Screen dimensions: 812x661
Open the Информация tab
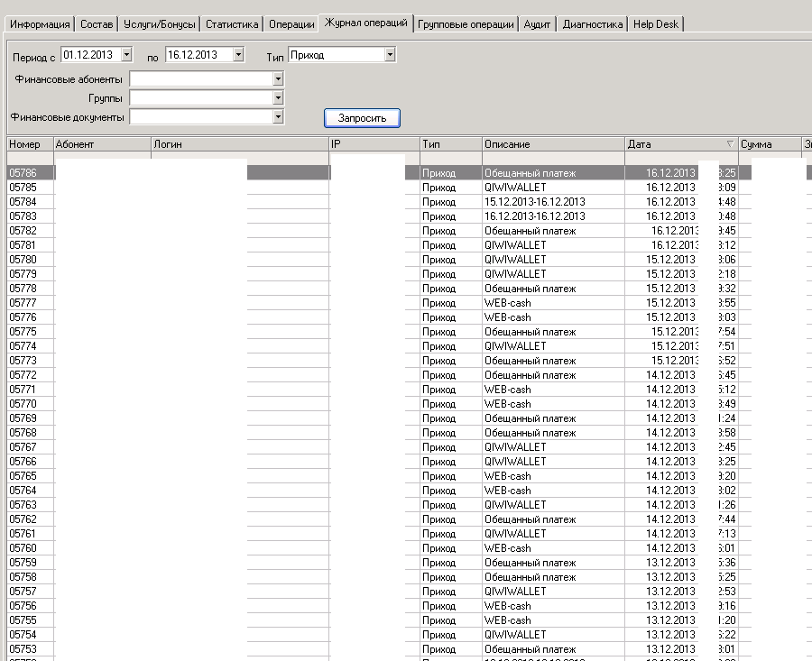39,24
